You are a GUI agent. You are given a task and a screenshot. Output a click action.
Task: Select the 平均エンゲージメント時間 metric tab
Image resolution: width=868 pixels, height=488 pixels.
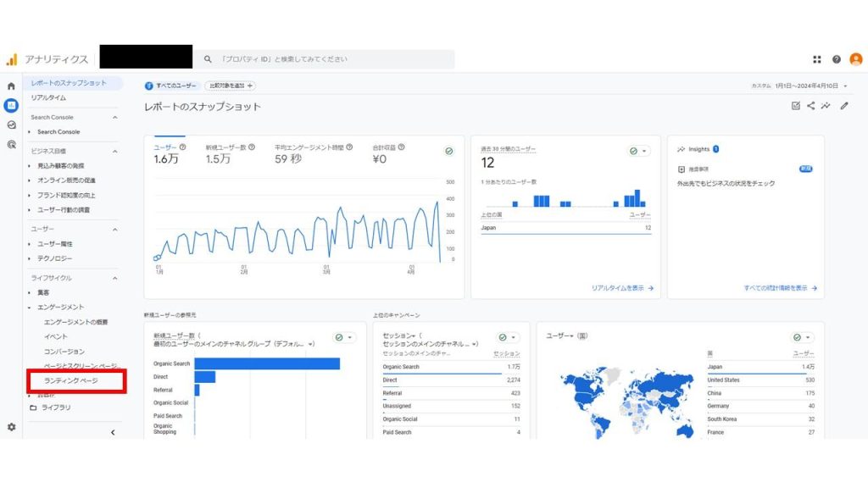[314, 153]
